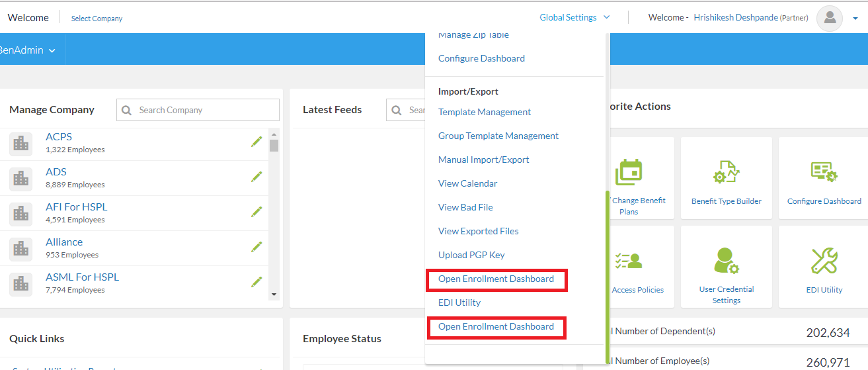The height and width of the screenshot is (370, 868).
Task: Click the edit pencil icon for ACPS
Action: (x=256, y=142)
